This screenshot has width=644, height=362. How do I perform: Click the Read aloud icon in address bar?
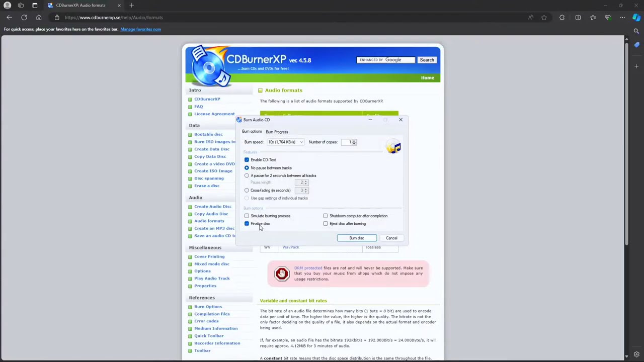tap(530, 18)
